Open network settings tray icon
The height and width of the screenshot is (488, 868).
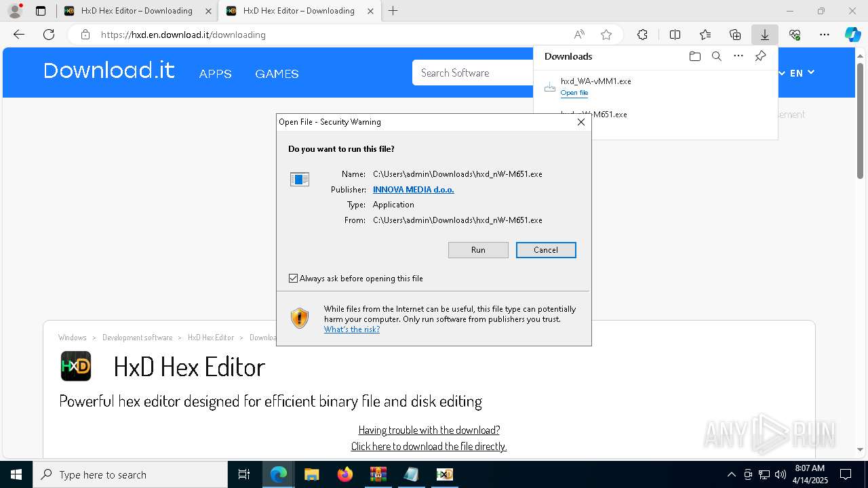(x=764, y=474)
